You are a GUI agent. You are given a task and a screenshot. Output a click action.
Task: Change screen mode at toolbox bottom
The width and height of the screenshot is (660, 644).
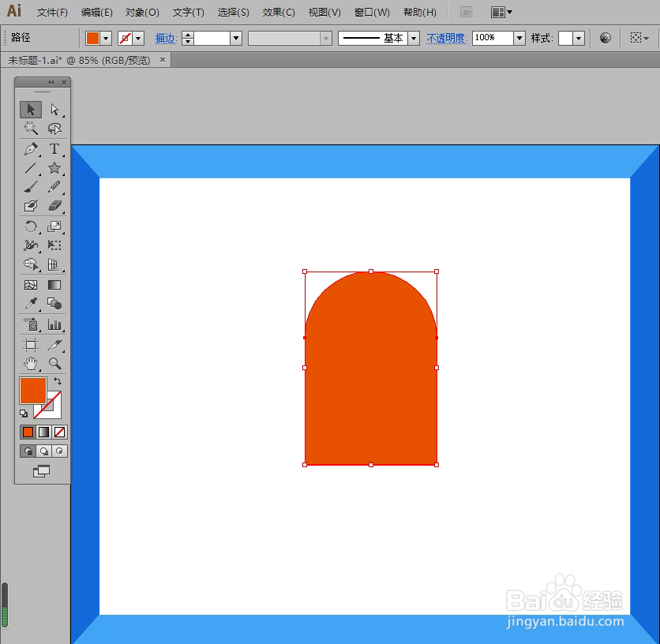[x=41, y=471]
